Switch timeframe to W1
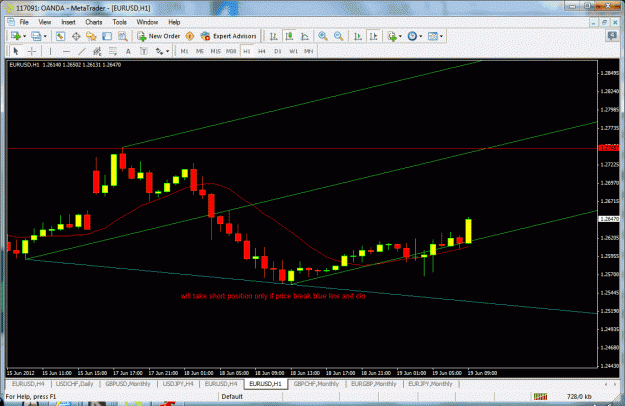The height and width of the screenshot is (406, 625). pos(293,51)
